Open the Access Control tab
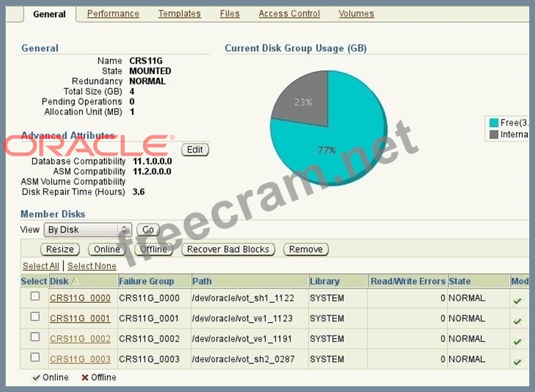535x392 pixels. pyautogui.click(x=289, y=14)
